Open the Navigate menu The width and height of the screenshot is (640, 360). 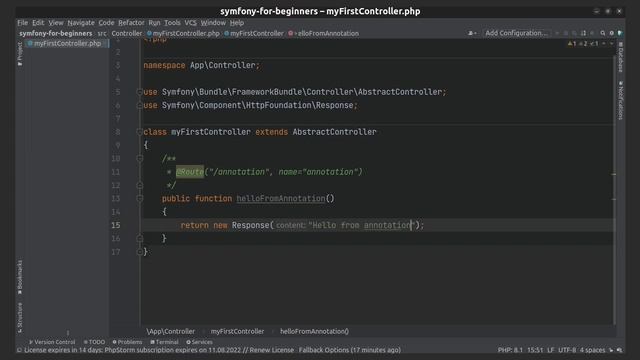[81, 23]
